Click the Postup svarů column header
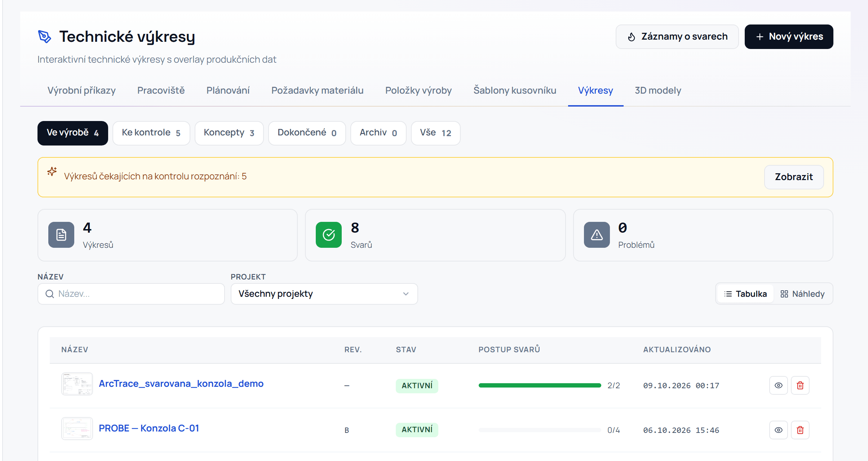Screen dimensions: 868x461 (x=509, y=349)
